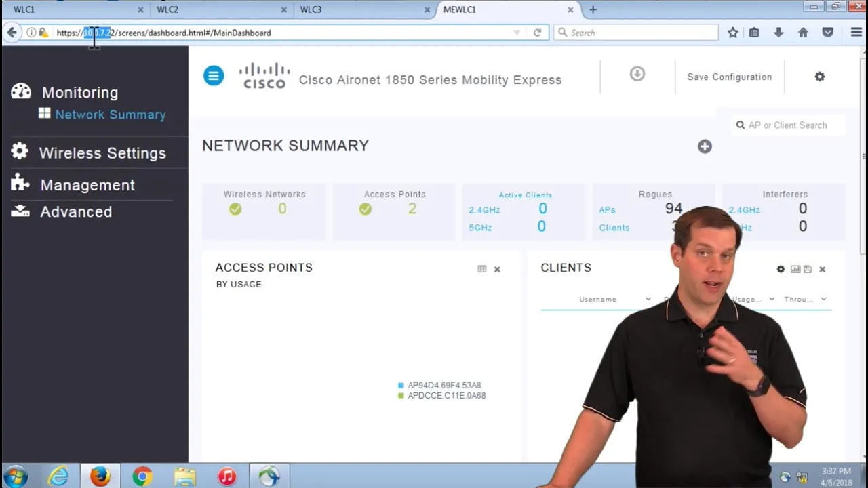Click Save Configuration
Screen dimensions: 868x488
pyautogui.click(x=729, y=77)
